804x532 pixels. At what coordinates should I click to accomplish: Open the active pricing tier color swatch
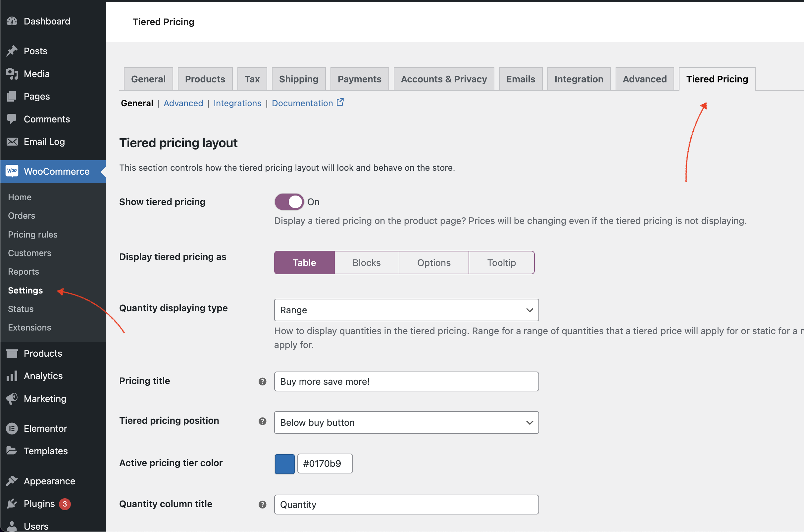(x=284, y=464)
